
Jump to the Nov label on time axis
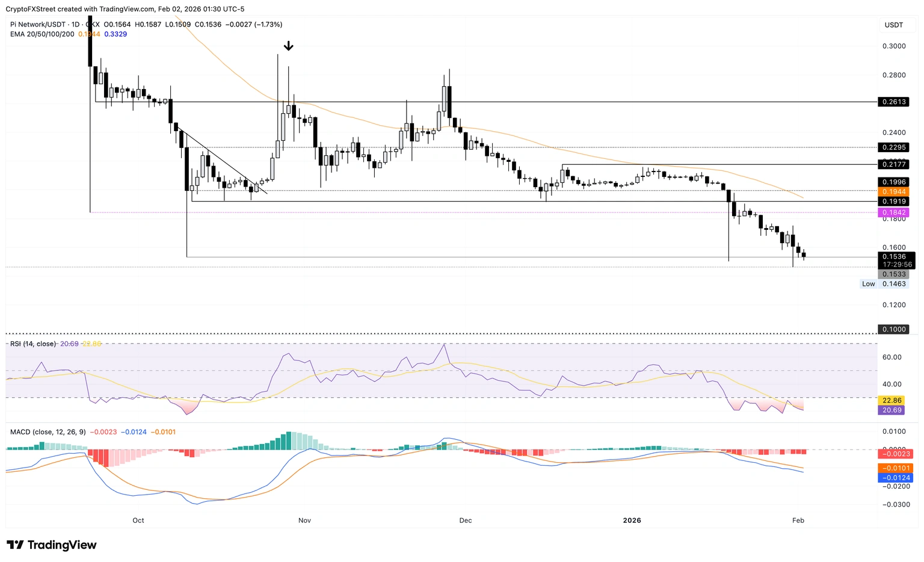click(304, 520)
